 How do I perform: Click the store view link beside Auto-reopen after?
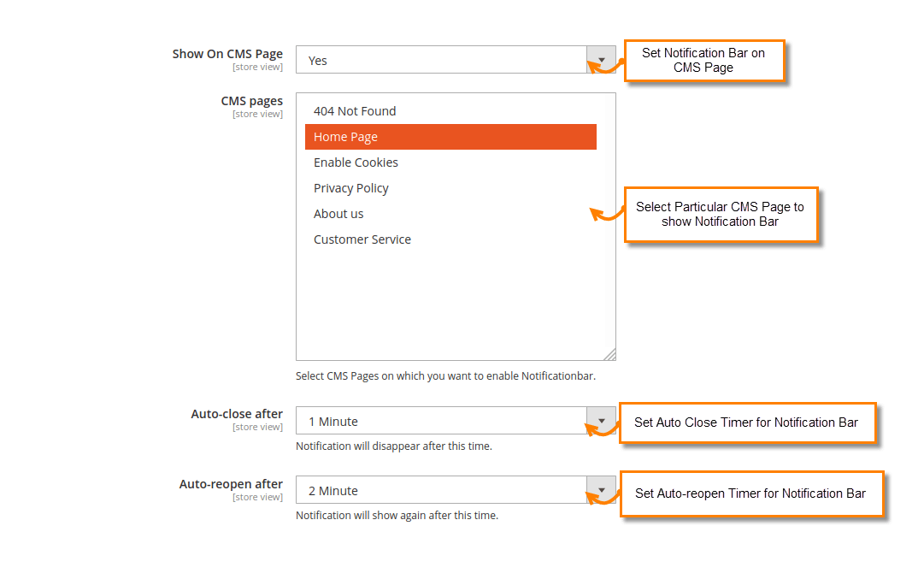tap(258, 496)
